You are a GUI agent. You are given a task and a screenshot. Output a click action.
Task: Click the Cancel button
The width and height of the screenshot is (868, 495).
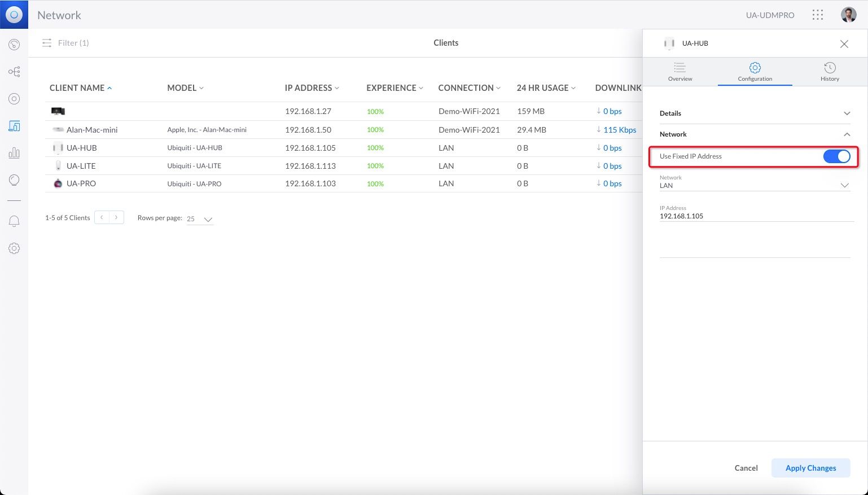[746, 468]
